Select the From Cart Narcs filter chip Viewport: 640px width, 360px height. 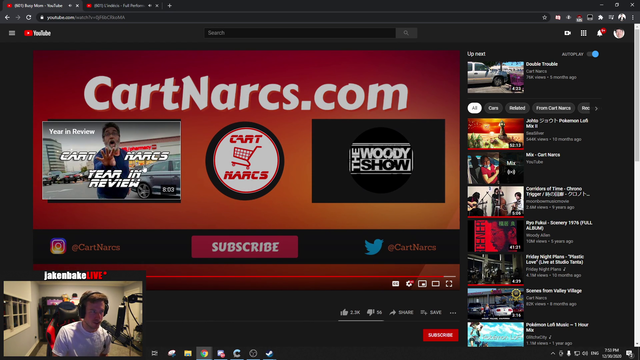click(x=553, y=108)
